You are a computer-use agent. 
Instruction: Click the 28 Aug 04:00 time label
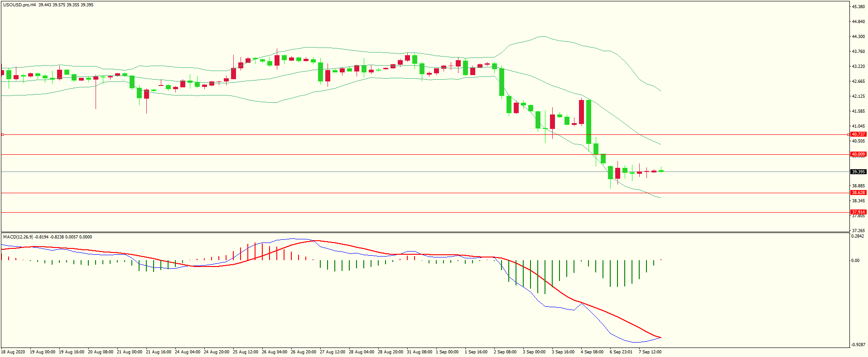(362, 352)
